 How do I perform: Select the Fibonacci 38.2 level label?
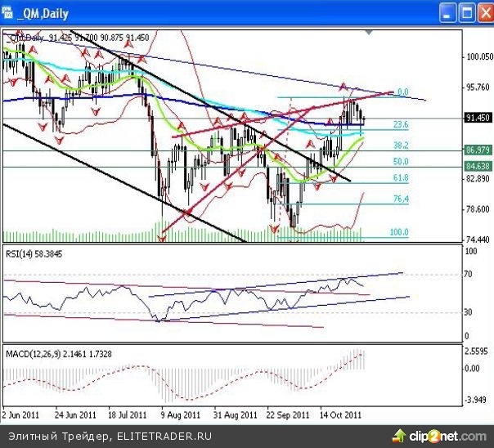pos(401,145)
